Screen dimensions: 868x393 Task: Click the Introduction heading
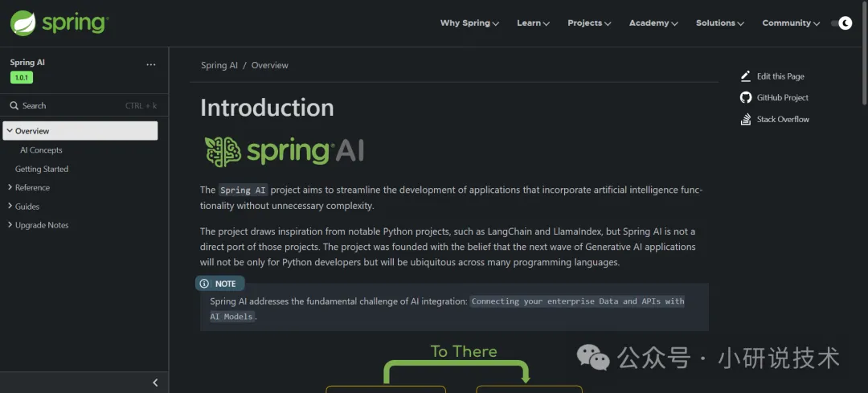click(267, 108)
